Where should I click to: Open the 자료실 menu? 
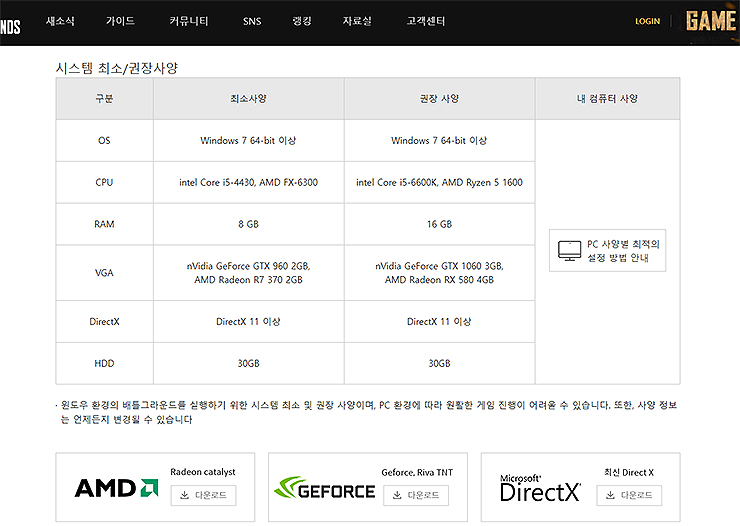point(357,21)
